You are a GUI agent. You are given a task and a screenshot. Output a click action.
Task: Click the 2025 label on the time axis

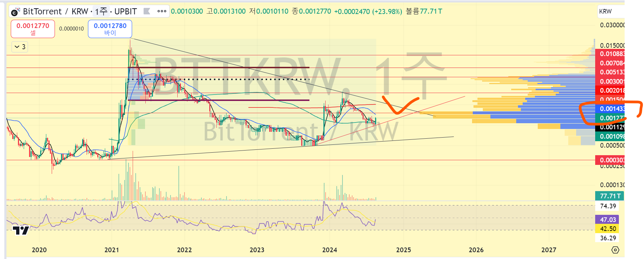(403, 250)
